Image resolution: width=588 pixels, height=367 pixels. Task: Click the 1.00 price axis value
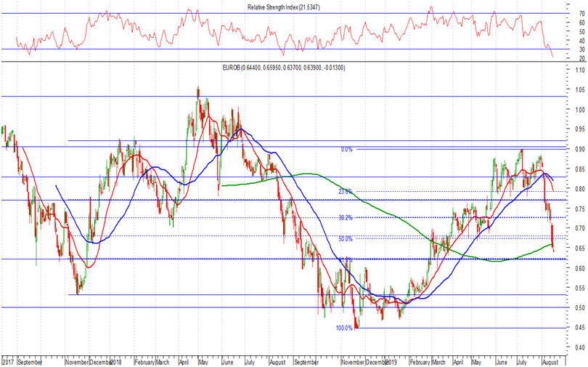579,110
